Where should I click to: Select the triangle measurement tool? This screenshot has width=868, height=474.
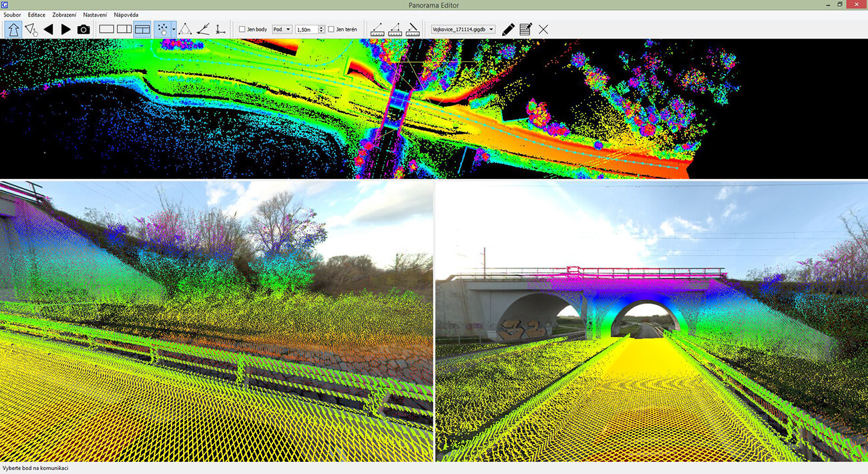coord(185,29)
